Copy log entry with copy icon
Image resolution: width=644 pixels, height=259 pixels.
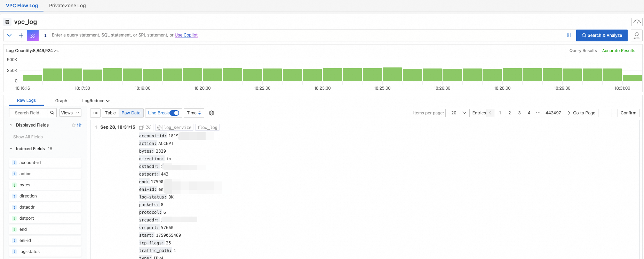point(142,127)
